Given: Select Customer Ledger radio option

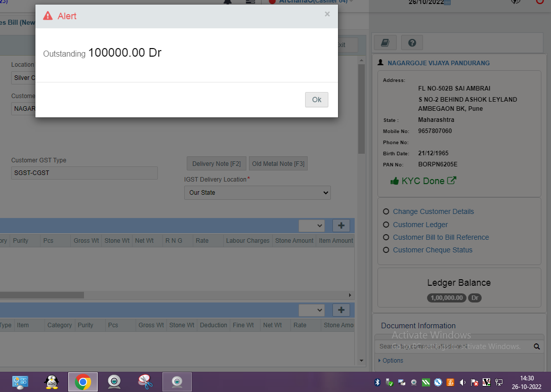Looking at the screenshot, I should coord(386,225).
